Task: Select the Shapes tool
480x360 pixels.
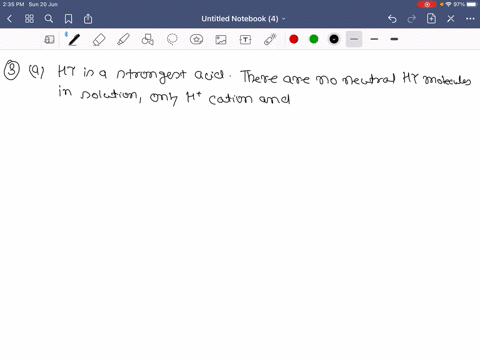Action: pos(148,40)
